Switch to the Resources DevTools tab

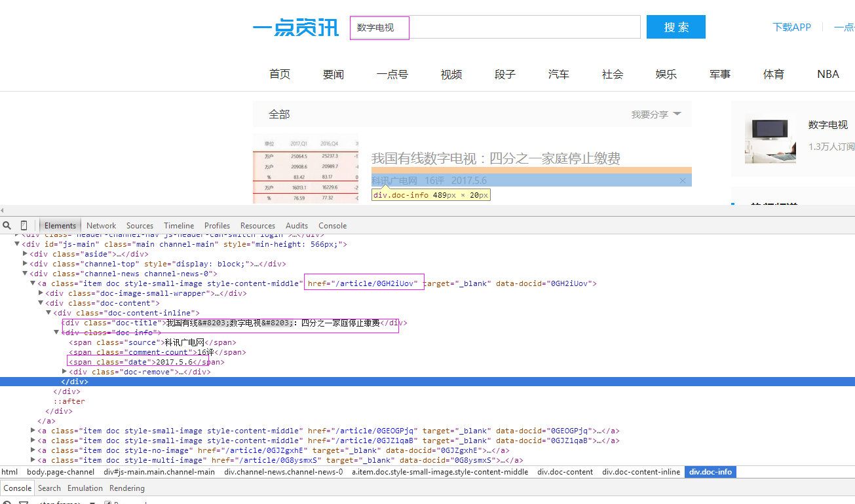tap(258, 225)
